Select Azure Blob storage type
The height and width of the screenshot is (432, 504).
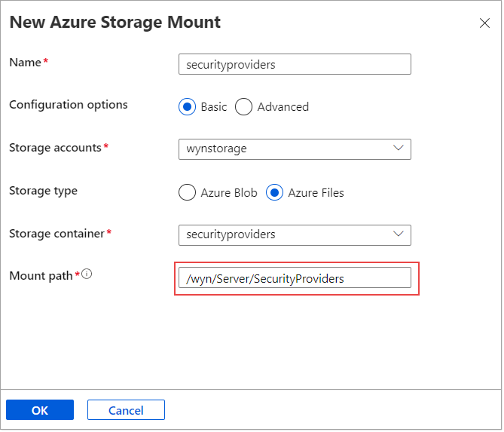click(187, 193)
